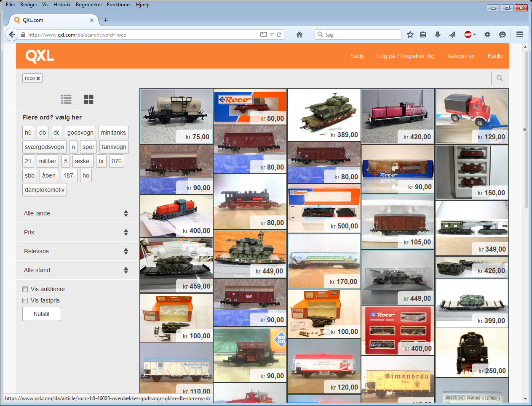This screenshot has width=532, height=406.
Task: Show bookmarks list icon
Action: tap(423, 34)
